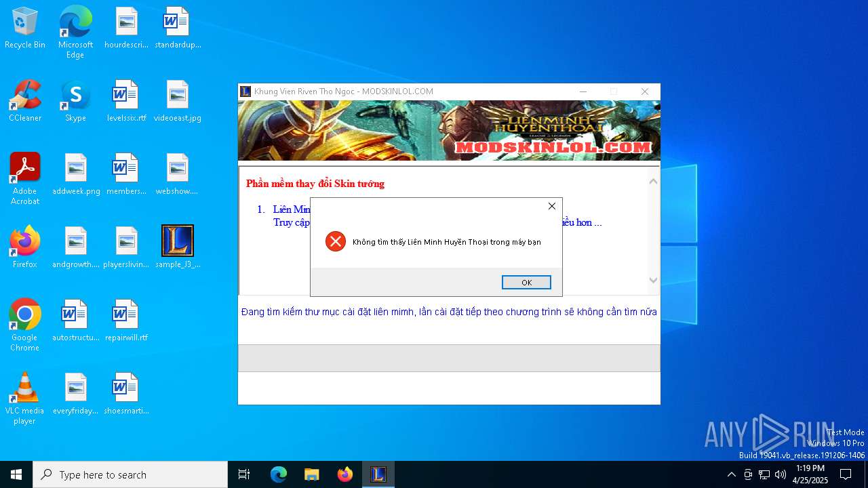Select hourdescri... image file icon
The height and width of the screenshot is (488, 868).
click(126, 29)
